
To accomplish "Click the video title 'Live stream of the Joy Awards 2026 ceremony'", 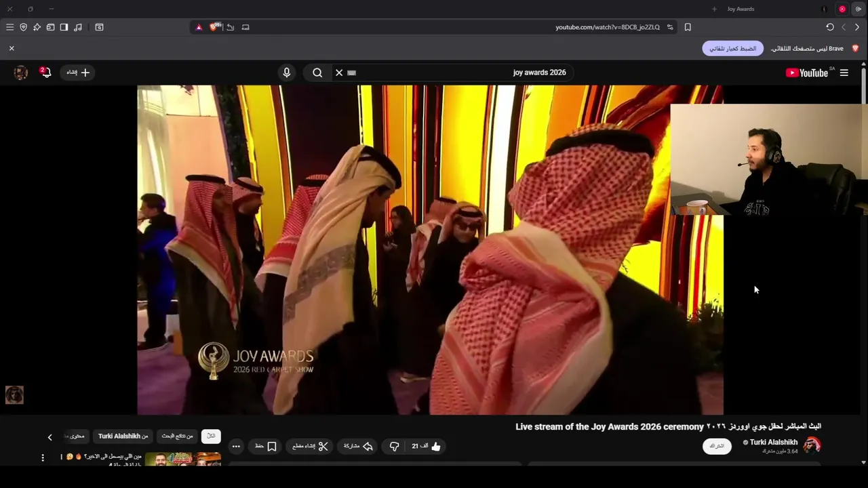I will point(610,426).
